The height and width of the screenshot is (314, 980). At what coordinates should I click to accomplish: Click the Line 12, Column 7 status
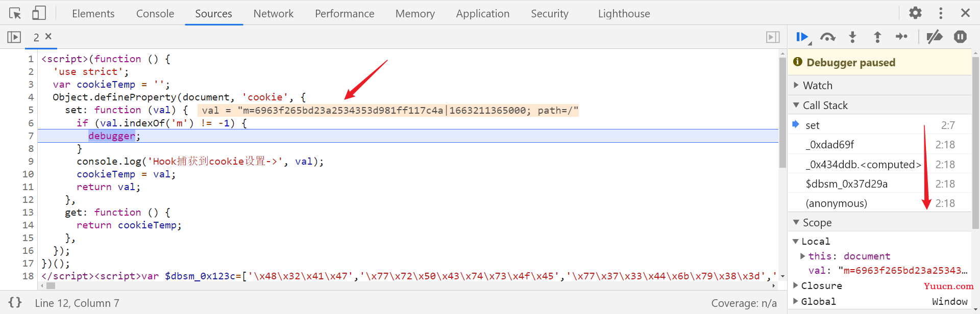click(77, 303)
